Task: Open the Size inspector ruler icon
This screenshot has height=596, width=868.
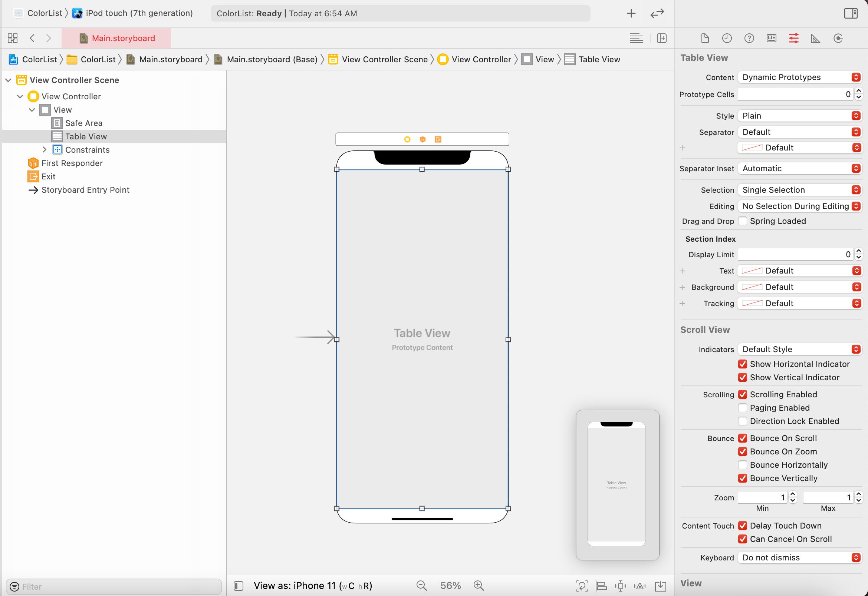Action: pyautogui.click(x=816, y=39)
